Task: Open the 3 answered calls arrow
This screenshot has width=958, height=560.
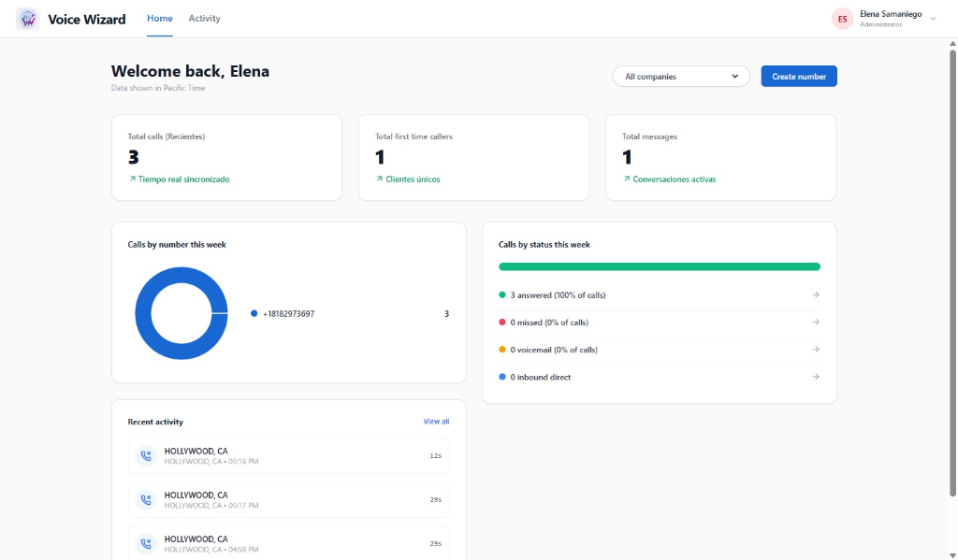Action: tap(816, 294)
